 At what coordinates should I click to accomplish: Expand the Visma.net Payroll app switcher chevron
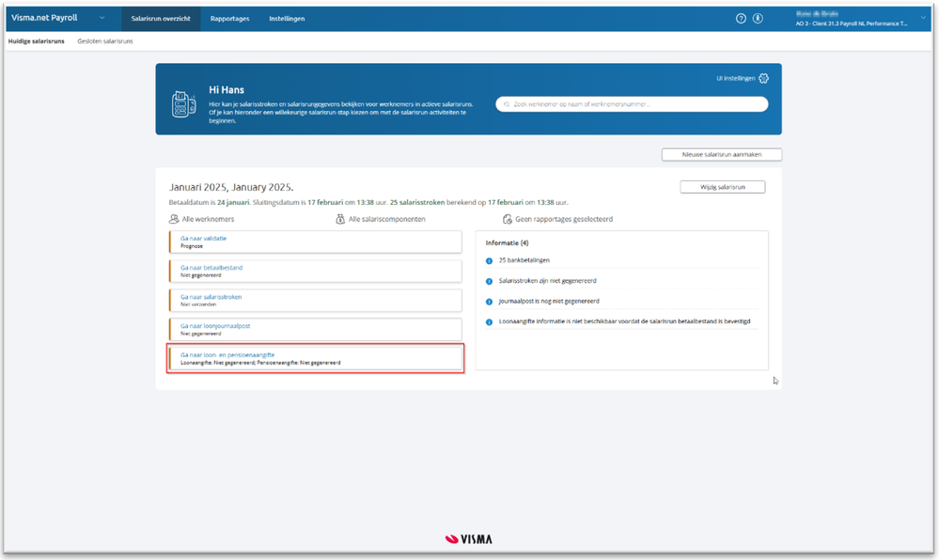click(102, 18)
